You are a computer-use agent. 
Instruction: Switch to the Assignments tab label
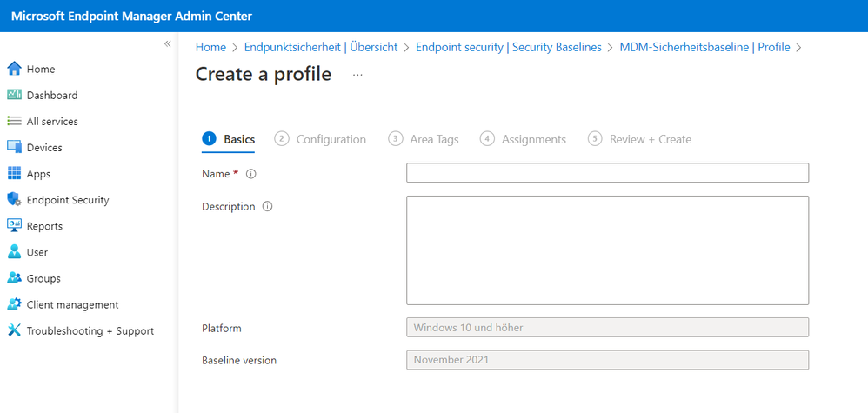click(x=534, y=139)
